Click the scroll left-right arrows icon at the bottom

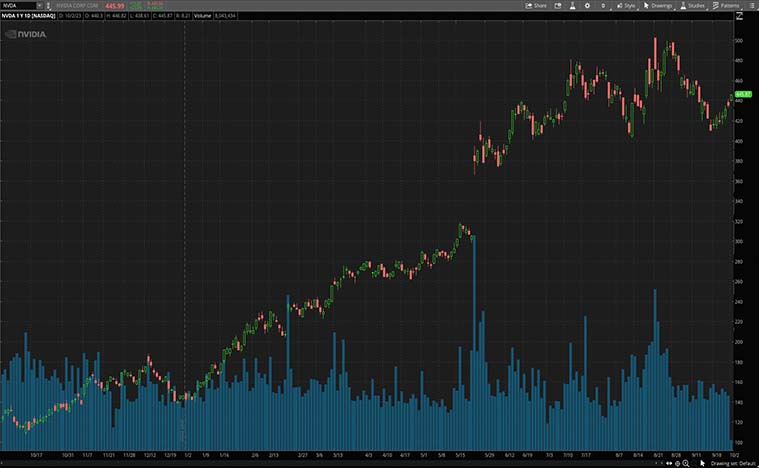click(668, 463)
